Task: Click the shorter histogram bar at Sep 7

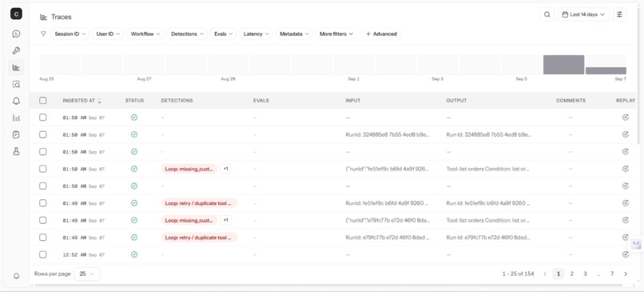Action: pyautogui.click(x=606, y=70)
